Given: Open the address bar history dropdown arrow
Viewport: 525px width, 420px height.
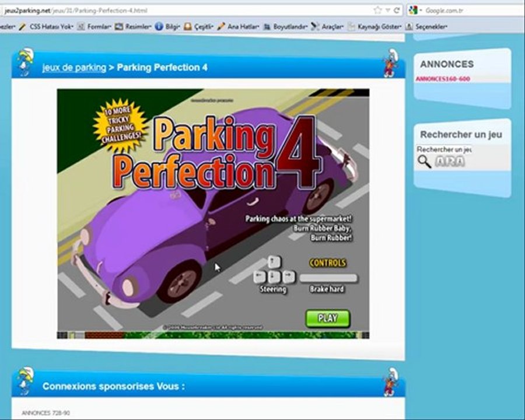Looking at the screenshot, I should tap(388, 10).
